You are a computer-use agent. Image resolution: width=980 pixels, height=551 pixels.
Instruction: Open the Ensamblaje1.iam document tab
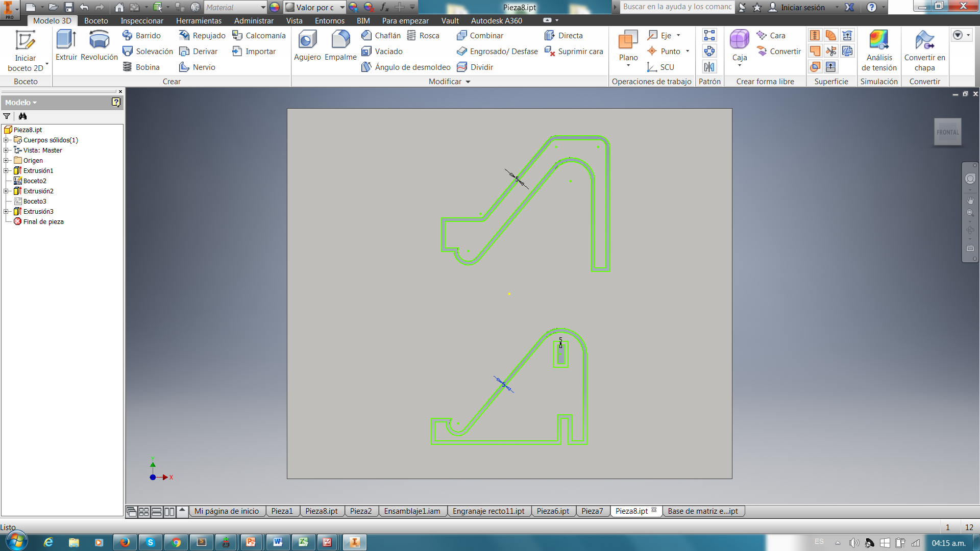pyautogui.click(x=412, y=511)
